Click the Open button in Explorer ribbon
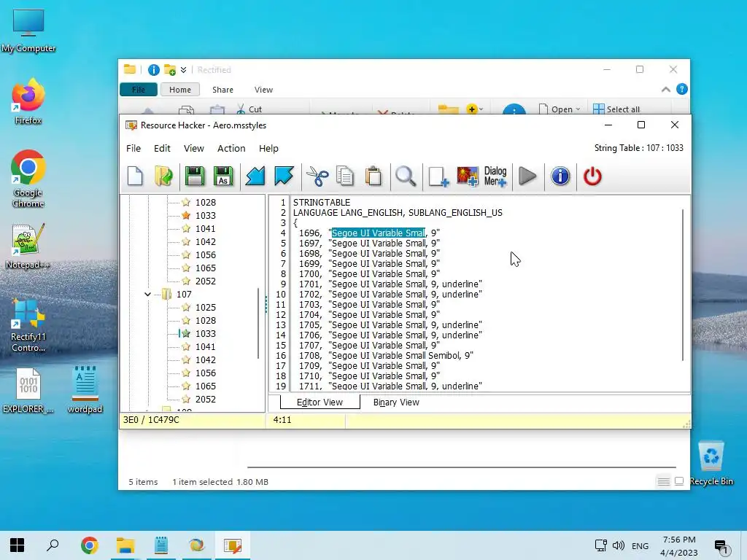This screenshot has width=747, height=560. pos(560,109)
